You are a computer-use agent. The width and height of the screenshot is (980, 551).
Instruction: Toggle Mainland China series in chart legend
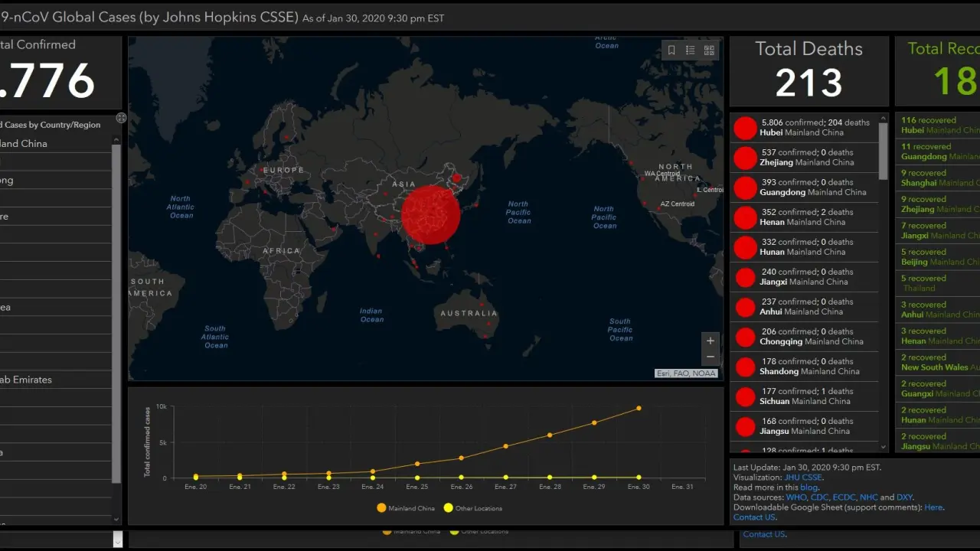407,508
